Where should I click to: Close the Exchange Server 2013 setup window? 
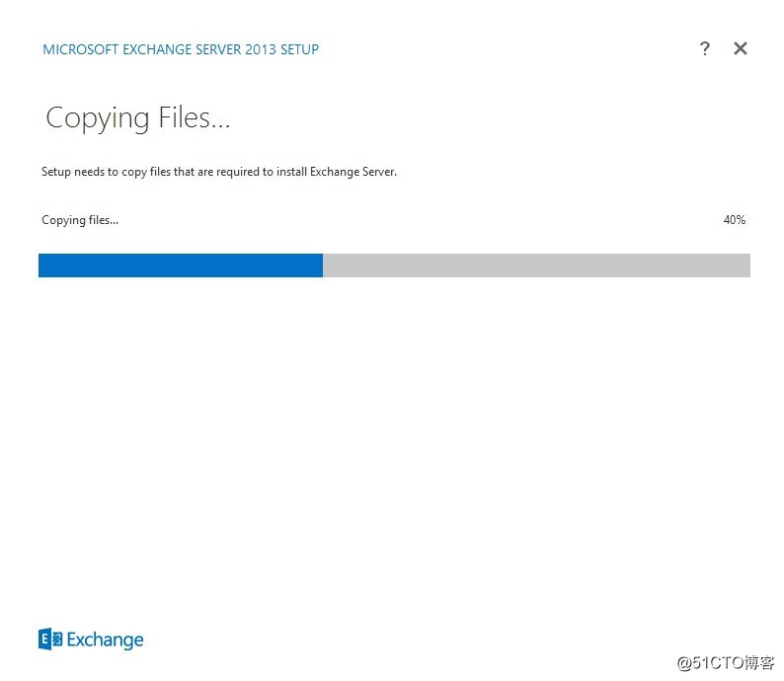pyautogui.click(x=741, y=48)
